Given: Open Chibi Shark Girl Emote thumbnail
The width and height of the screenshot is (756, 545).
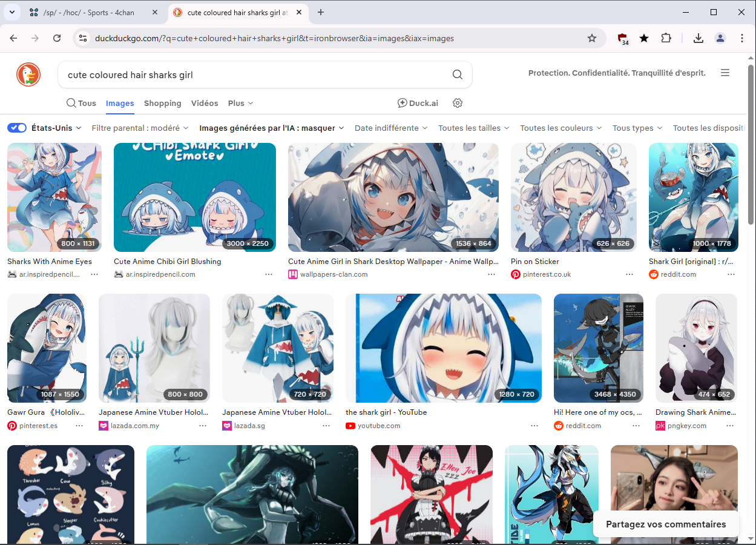Looking at the screenshot, I should click(x=195, y=197).
